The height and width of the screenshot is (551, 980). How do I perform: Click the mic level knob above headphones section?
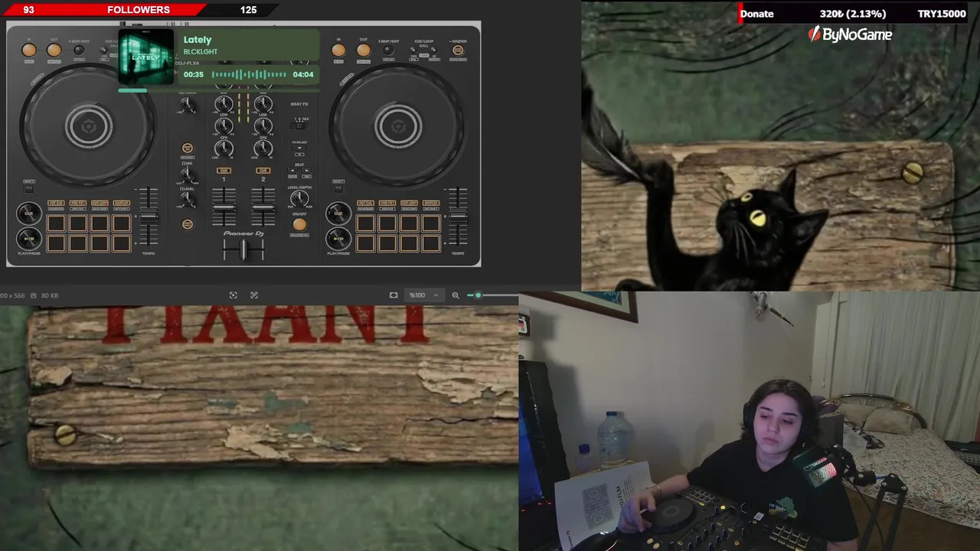pyautogui.click(x=188, y=105)
